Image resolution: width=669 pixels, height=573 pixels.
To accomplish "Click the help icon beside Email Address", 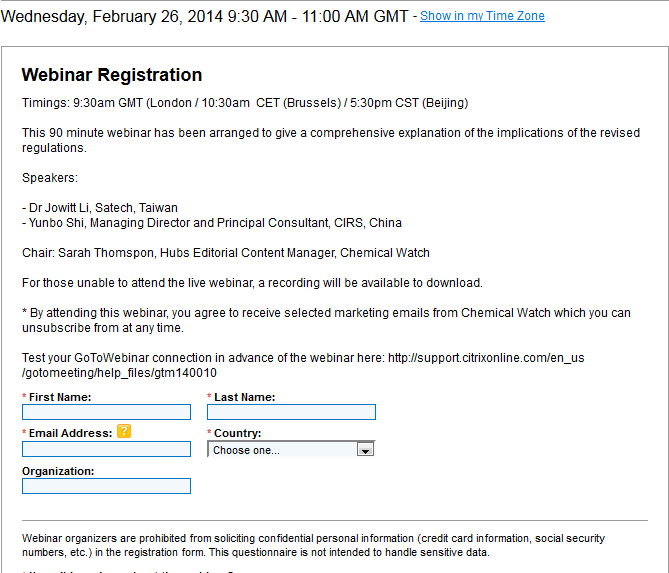I will [124, 432].
